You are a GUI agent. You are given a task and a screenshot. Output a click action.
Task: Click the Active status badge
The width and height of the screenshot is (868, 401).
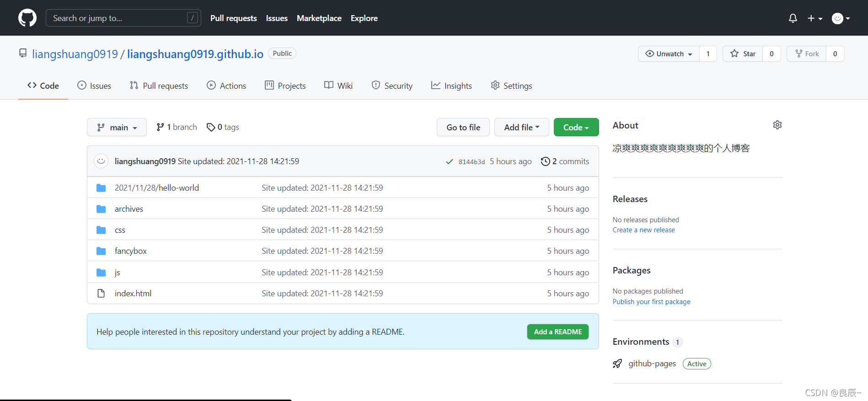pyautogui.click(x=697, y=364)
